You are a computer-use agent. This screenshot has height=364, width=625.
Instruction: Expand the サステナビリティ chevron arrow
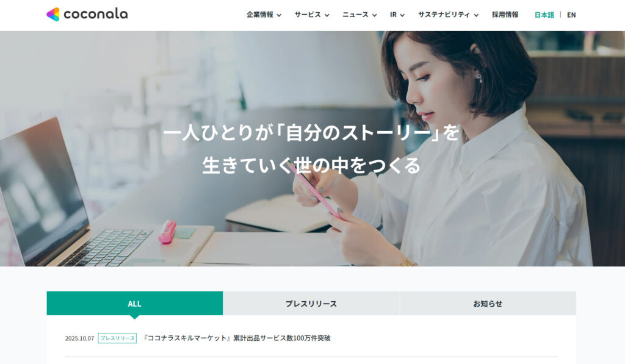476,15
